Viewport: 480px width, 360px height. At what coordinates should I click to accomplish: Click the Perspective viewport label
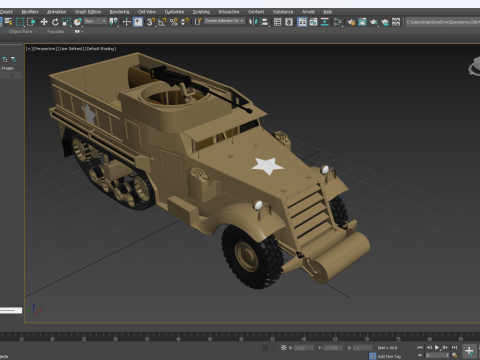tap(45, 49)
